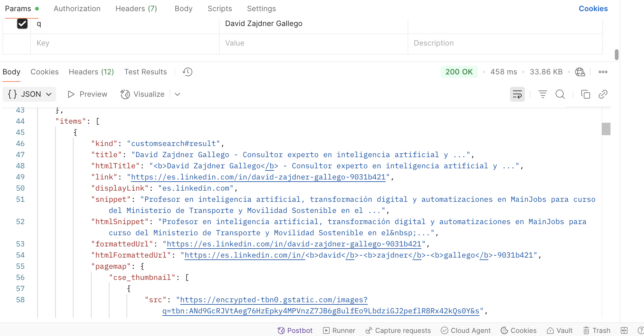Select the response Body tab
The image size is (644, 336).
pos(11,72)
